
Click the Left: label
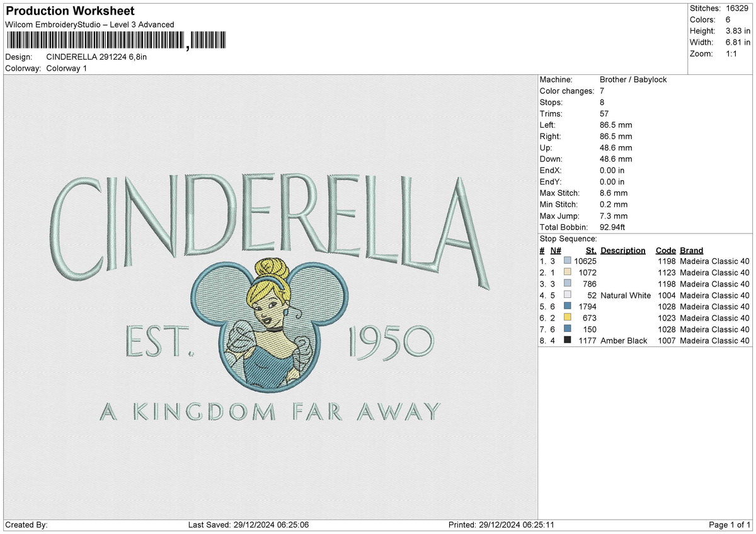point(549,125)
